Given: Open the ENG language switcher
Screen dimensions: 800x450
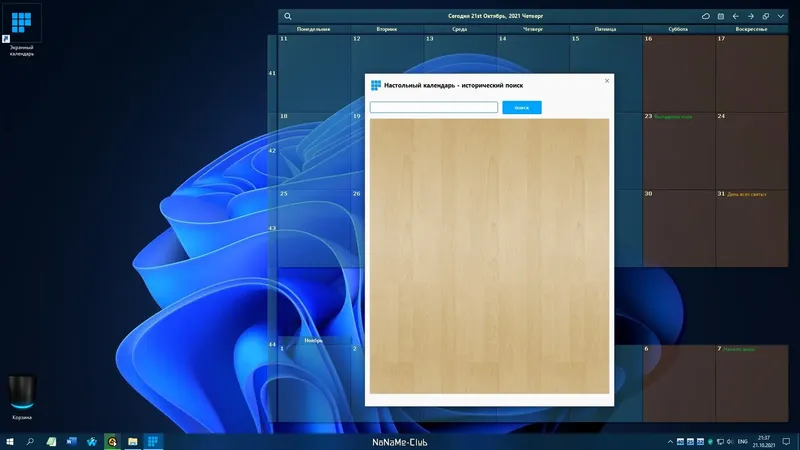Looking at the screenshot, I should pos(742,442).
